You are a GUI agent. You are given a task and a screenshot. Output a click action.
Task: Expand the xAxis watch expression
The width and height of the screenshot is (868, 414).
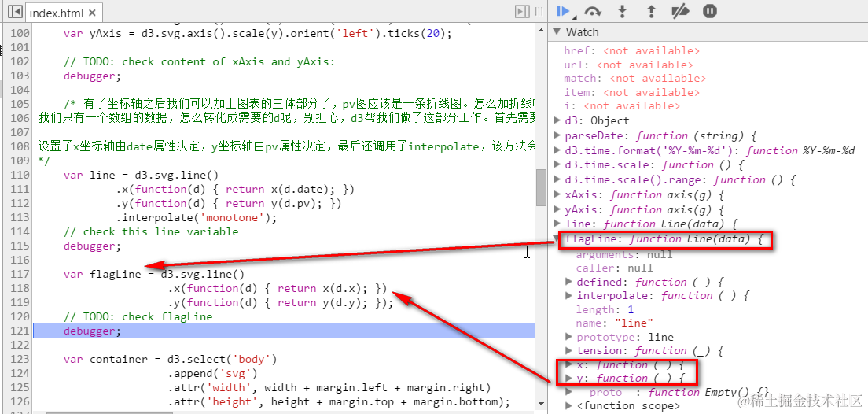(x=557, y=194)
